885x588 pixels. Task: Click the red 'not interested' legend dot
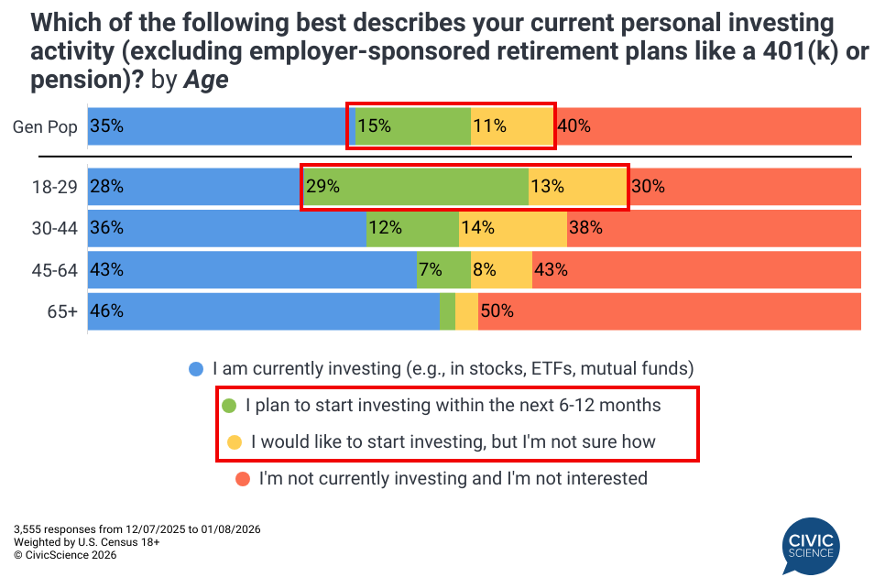243,478
